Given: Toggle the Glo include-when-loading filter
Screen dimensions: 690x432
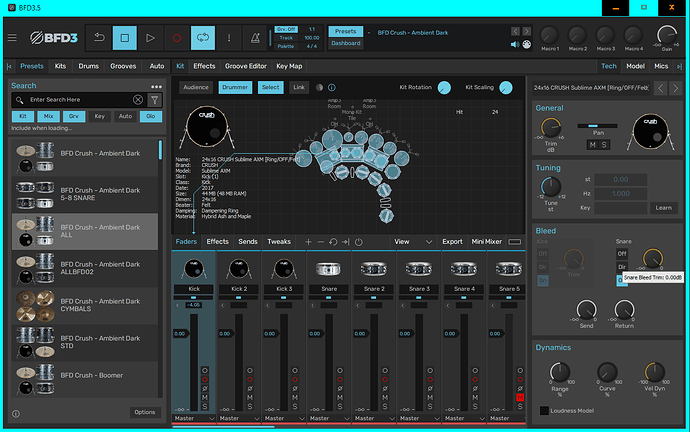Looking at the screenshot, I should [x=150, y=117].
